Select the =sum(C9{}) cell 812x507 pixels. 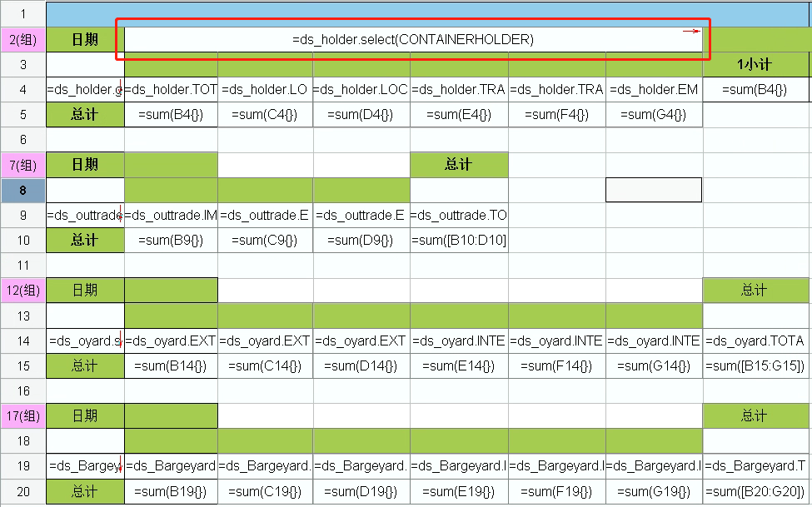(x=265, y=240)
